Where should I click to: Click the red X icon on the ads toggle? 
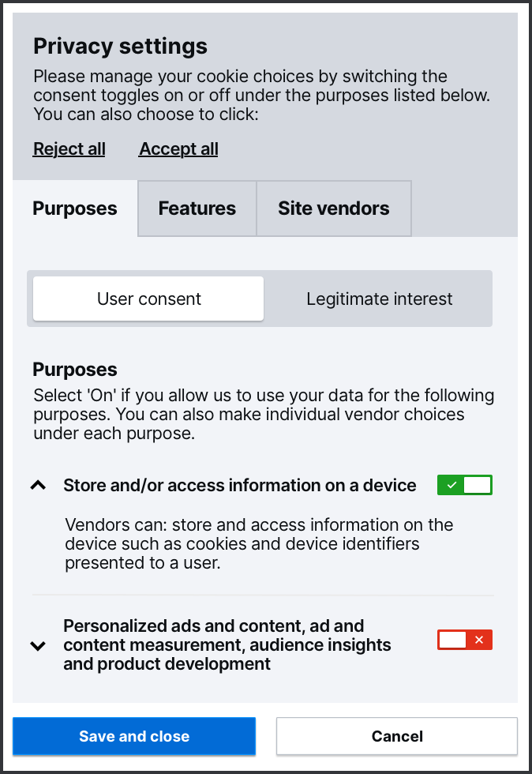478,640
